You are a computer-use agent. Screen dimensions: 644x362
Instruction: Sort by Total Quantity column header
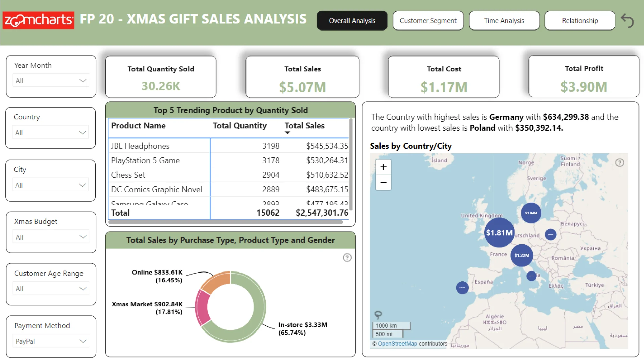239,126
